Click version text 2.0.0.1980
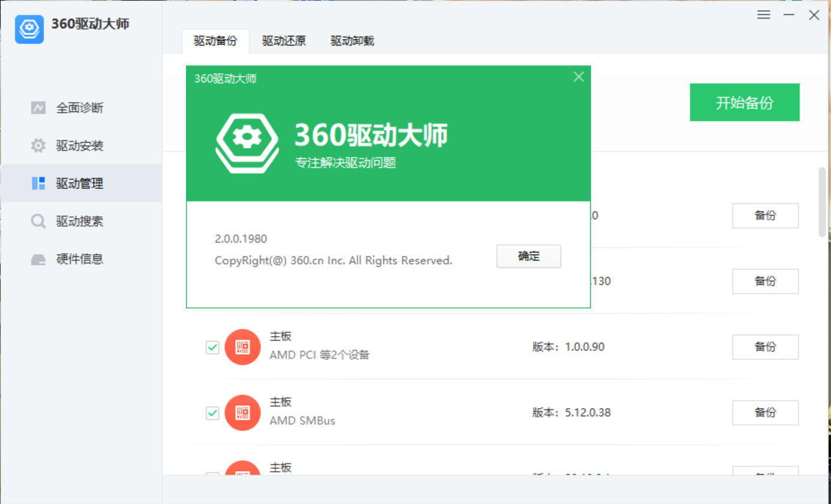The image size is (831, 504). point(241,239)
